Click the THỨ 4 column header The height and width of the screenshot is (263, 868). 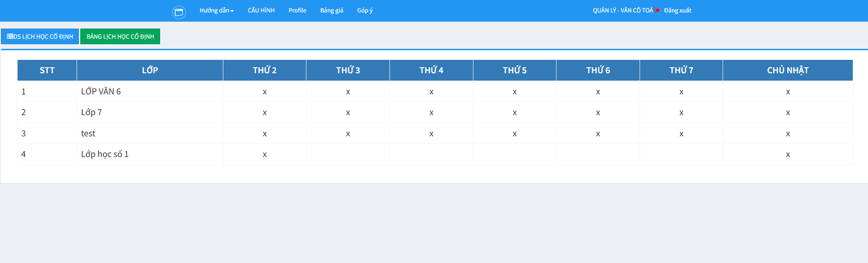(x=431, y=70)
